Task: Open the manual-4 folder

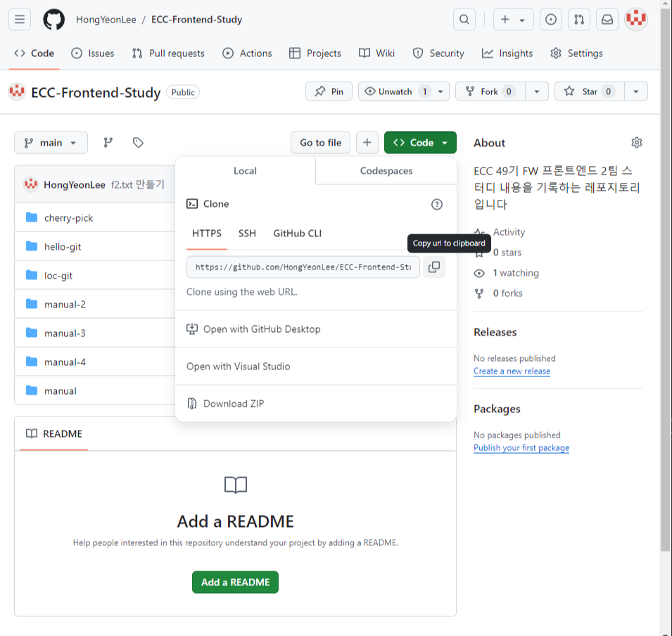Action: click(65, 362)
